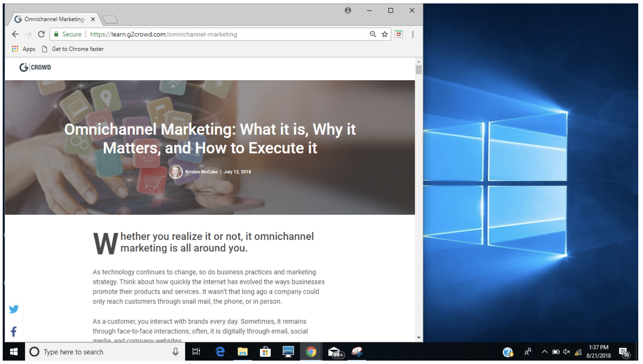Open a new tab with the new tab button
The image size is (643, 364).
[110, 19]
